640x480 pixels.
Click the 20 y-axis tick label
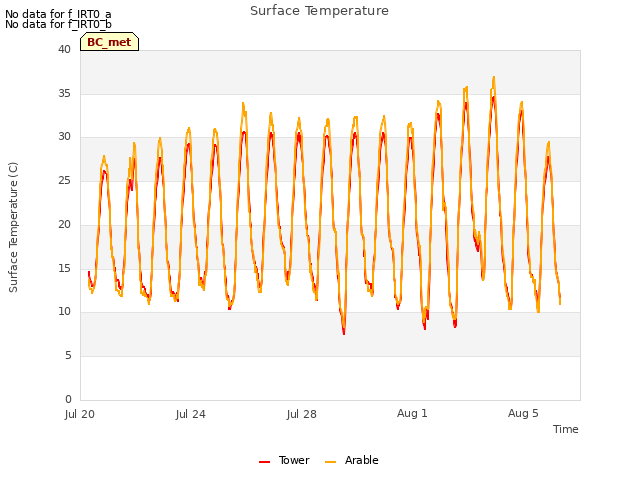click(x=64, y=224)
